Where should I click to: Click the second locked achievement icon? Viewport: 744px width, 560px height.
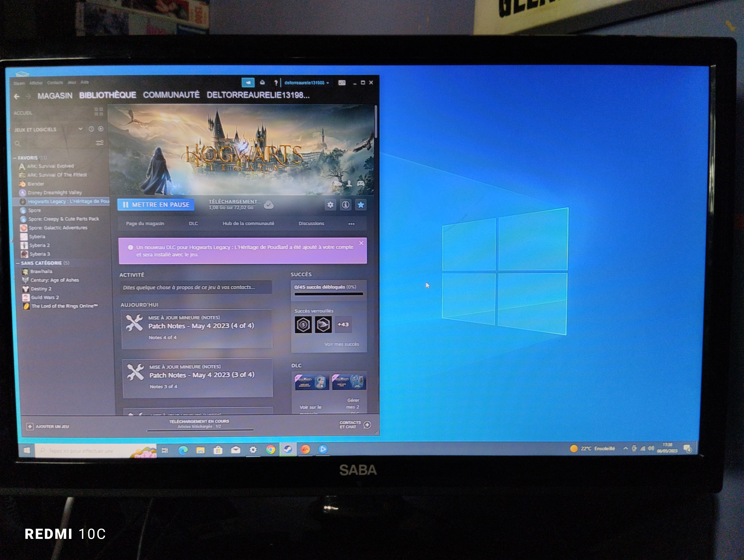click(323, 325)
